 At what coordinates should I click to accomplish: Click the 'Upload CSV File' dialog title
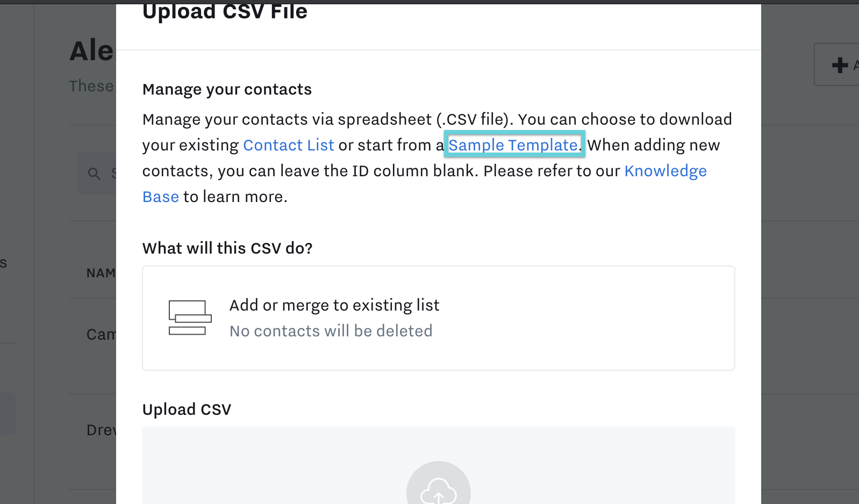225,12
